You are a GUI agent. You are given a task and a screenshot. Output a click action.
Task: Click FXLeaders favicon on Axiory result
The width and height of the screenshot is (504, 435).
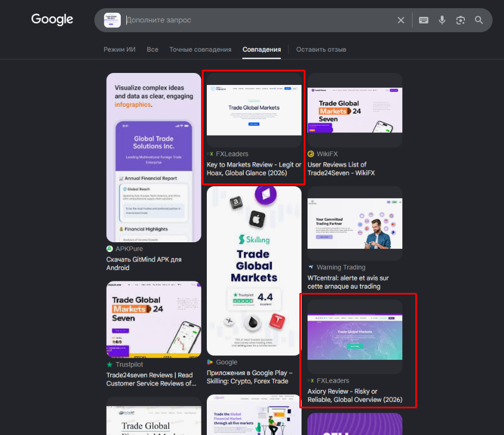[x=311, y=381]
